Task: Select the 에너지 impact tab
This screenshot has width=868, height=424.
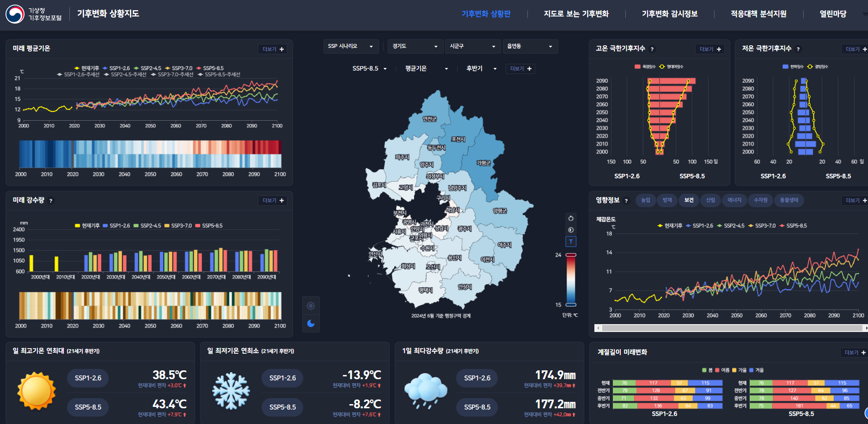Action: point(734,200)
